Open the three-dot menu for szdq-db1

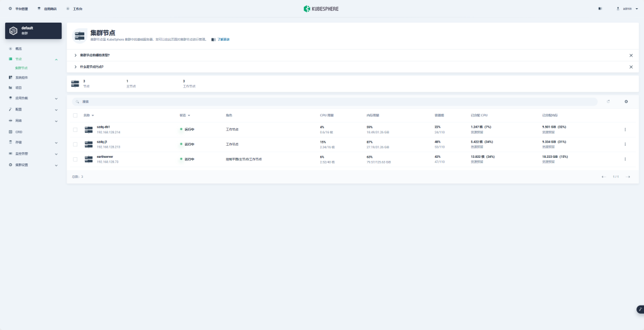pyautogui.click(x=625, y=129)
